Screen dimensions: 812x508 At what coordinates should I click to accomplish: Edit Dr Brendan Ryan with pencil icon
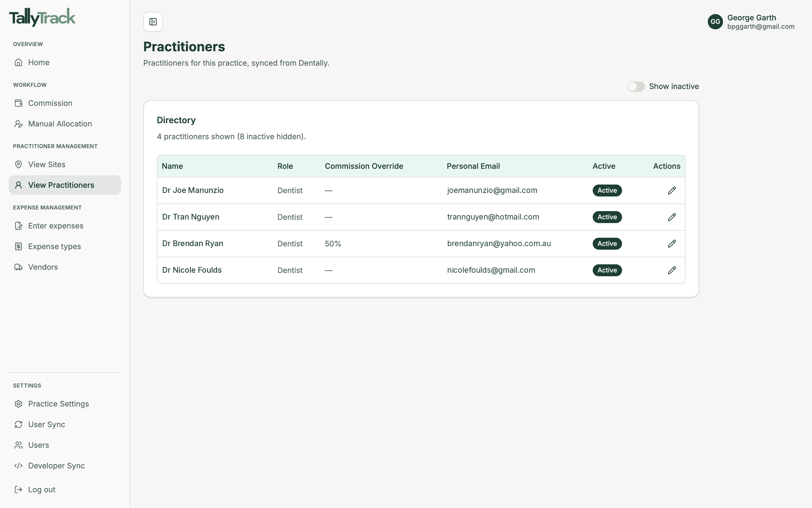tap(672, 244)
